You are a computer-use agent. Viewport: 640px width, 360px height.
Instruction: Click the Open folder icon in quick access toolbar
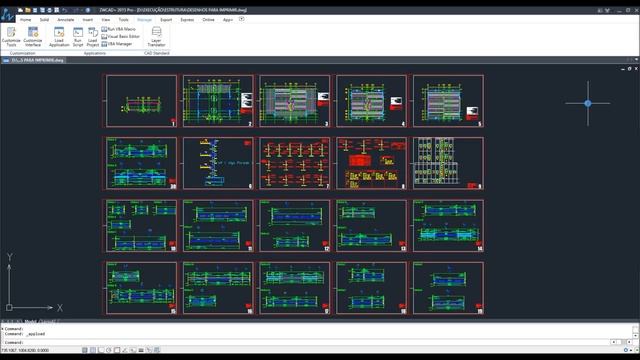(x=27, y=10)
